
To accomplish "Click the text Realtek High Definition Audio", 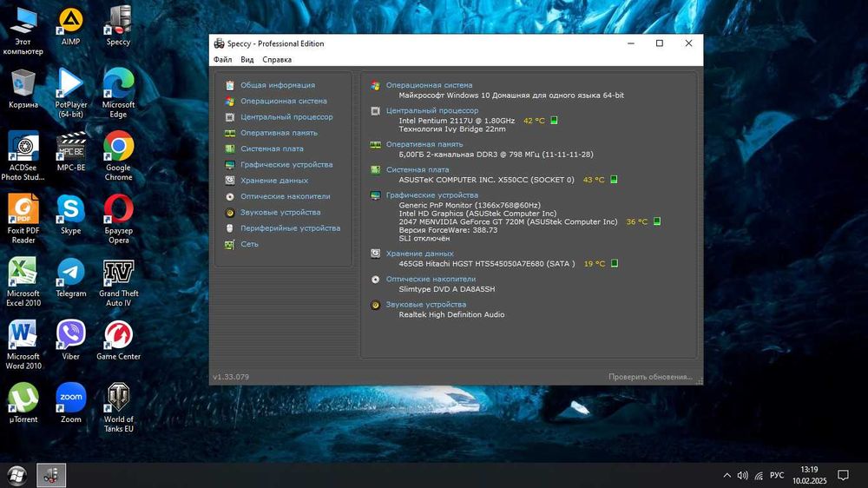I will point(451,314).
